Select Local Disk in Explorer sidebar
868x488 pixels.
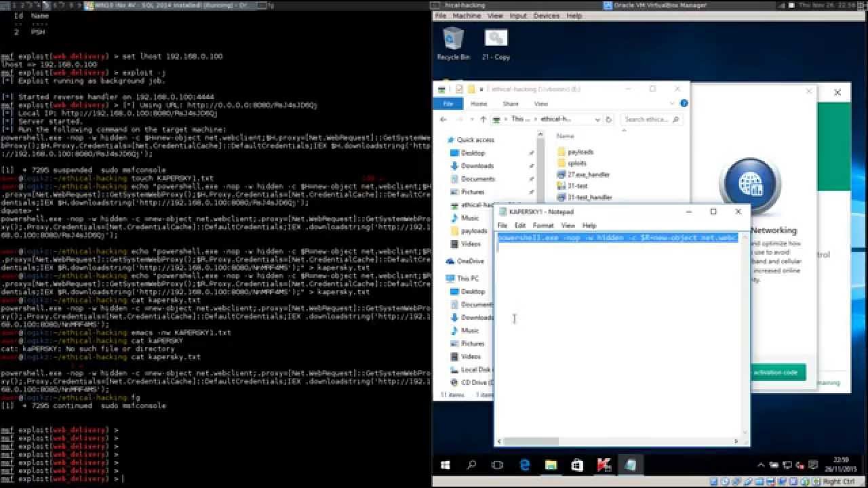470,369
